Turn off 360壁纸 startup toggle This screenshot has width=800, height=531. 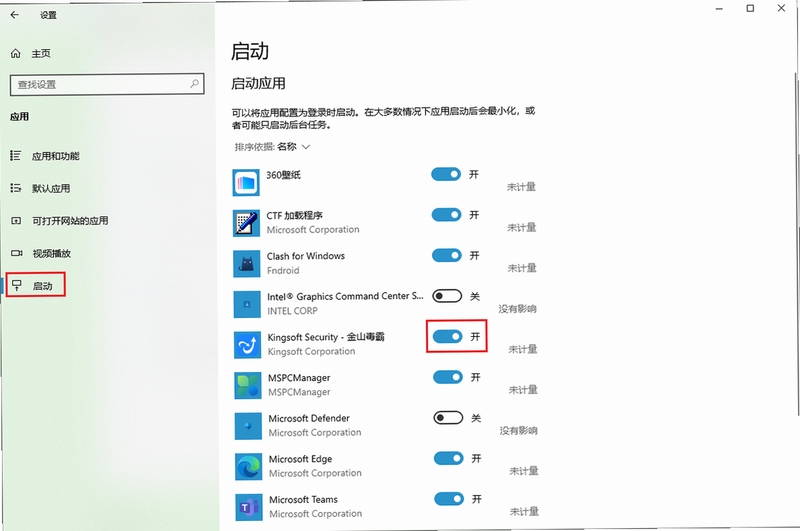coord(446,174)
